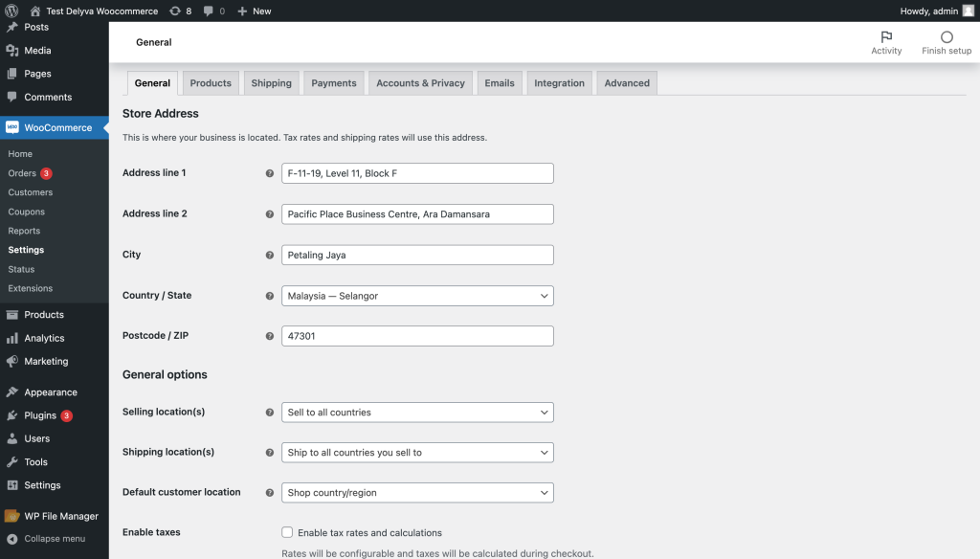Open the Activity flag panel
980x559 pixels.
886,42
